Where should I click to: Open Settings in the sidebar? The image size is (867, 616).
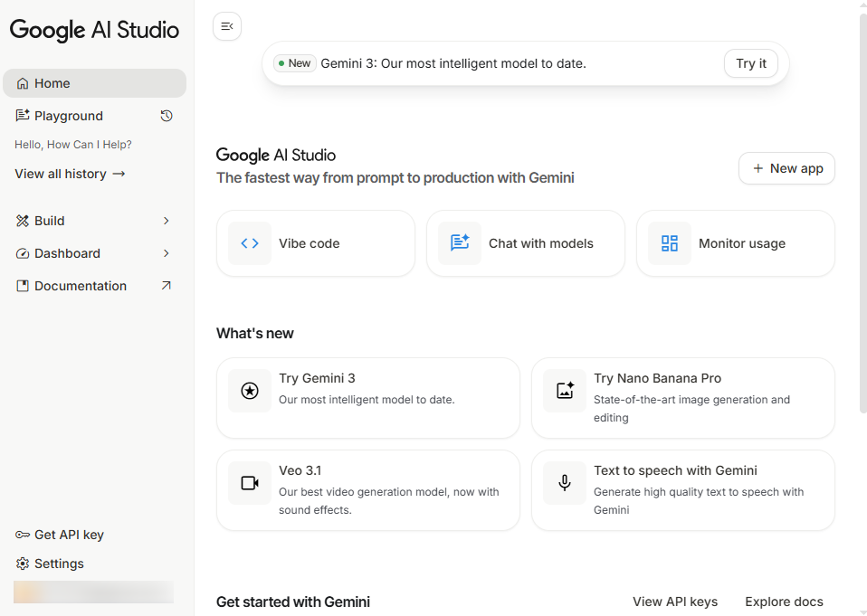click(59, 564)
